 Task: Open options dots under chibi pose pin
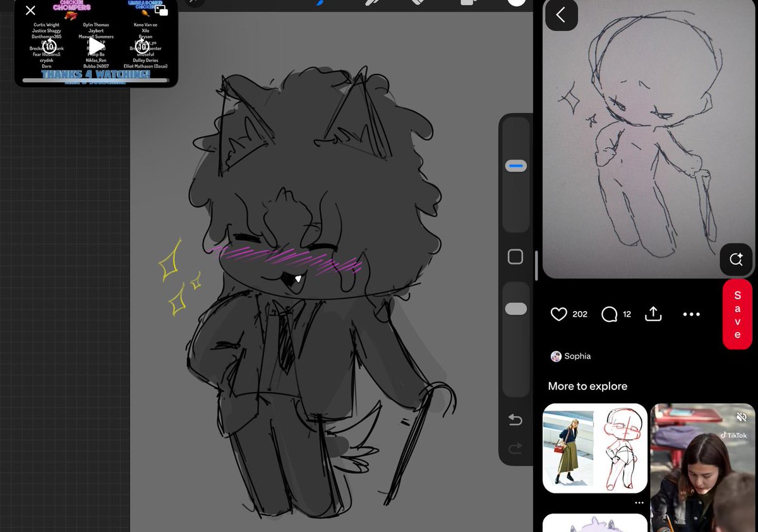[639, 503]
